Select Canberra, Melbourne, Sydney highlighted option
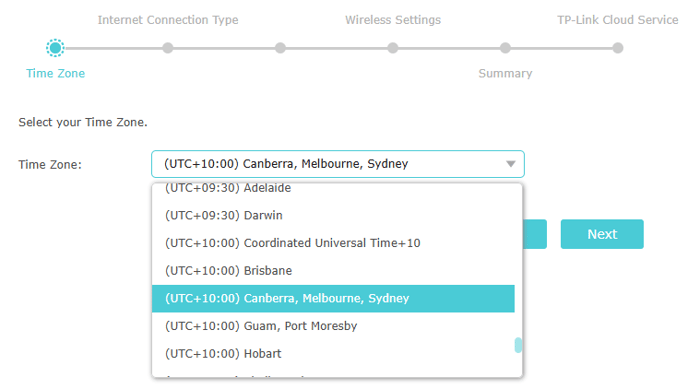Image resolution: width=688 pixels, height=389 pixels. (333, 298)
